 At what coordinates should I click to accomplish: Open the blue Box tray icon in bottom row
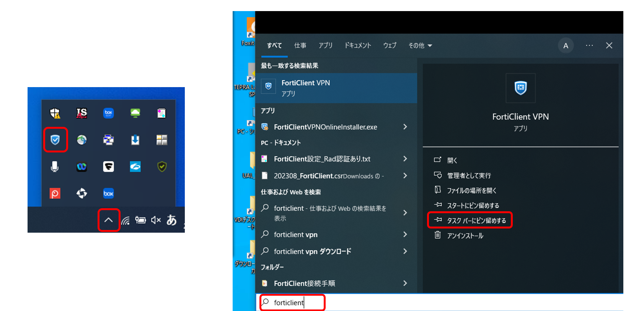109,193
